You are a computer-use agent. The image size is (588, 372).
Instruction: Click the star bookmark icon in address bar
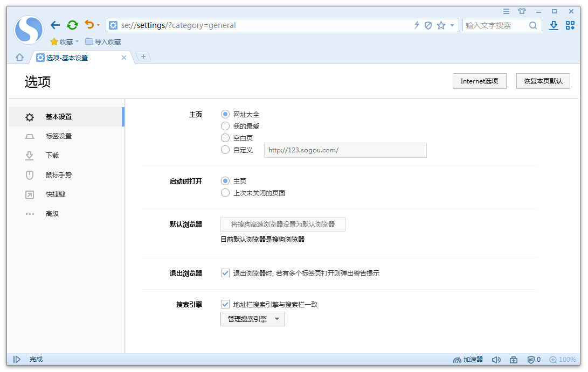[x=441, y=25]
